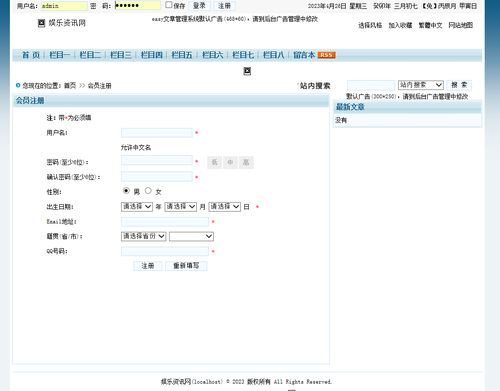500x391 pixels.
Task: Open the empty city dropdown next to province
Action: (x=191, y=236)
